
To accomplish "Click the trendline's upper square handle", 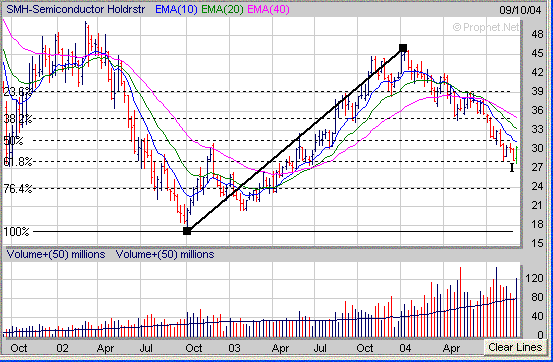I will pyautogui.click(x=403, y=48).
